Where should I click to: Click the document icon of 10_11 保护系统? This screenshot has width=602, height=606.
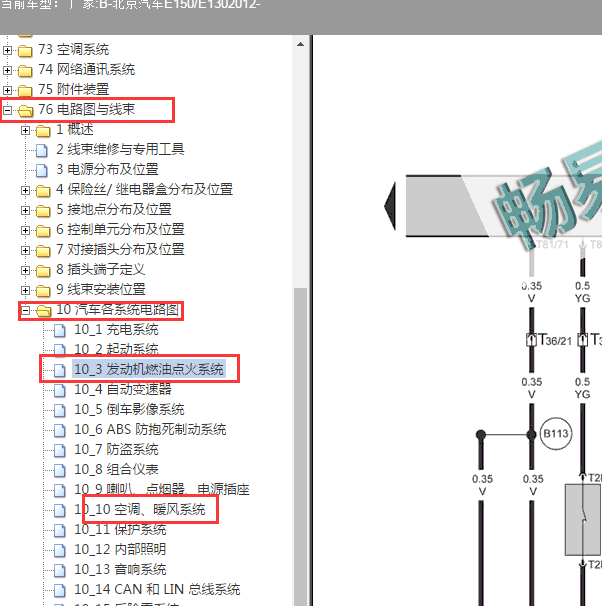coord(60,530)
